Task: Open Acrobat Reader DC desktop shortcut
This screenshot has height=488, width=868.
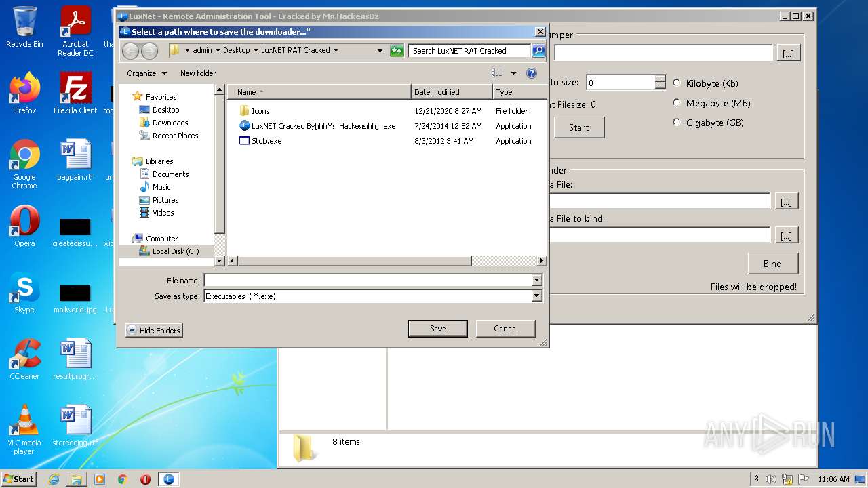Action: tap(75, 31)
